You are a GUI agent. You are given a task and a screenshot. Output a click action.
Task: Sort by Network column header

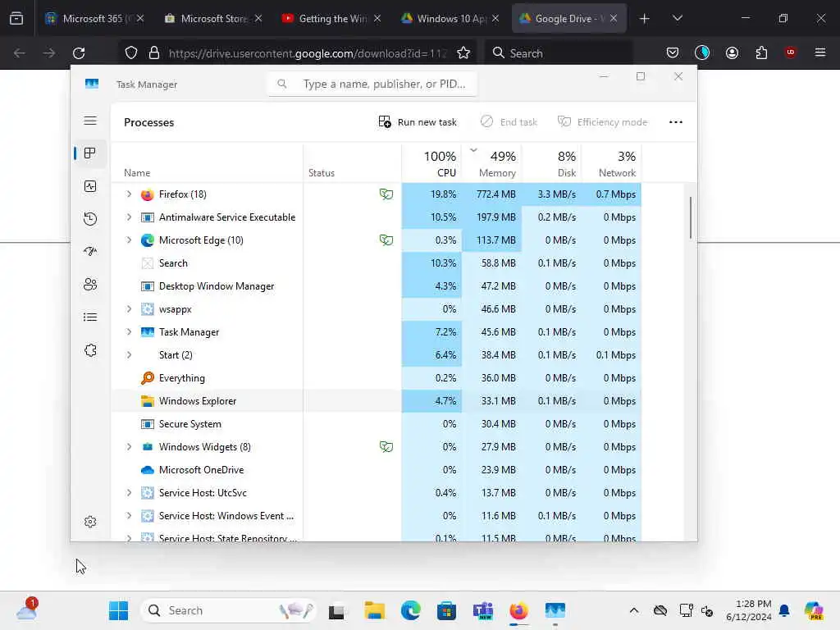611,163
